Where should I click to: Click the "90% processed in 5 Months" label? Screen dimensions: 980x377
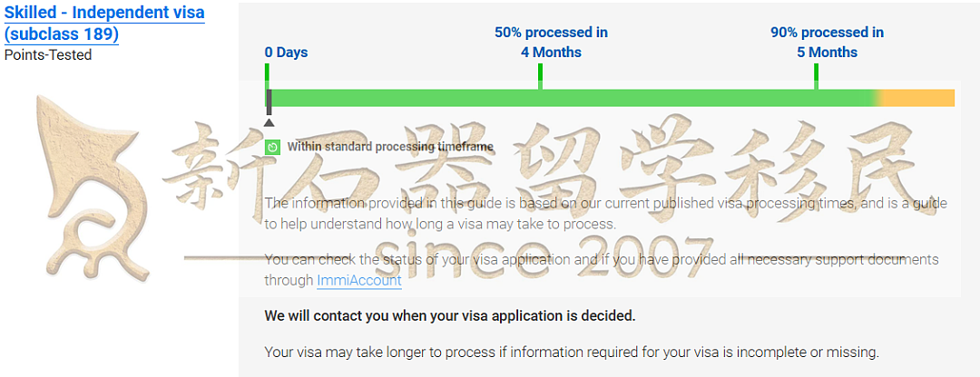827,43
